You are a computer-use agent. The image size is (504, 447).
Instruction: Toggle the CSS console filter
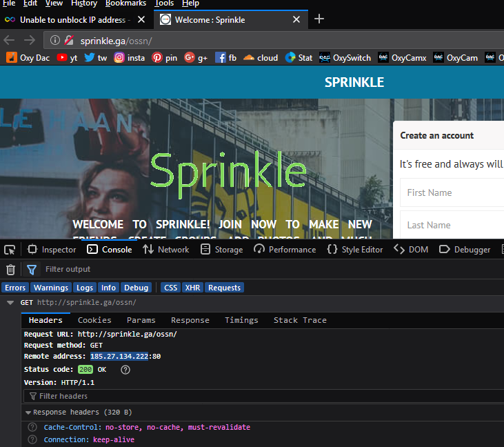click(x=171, y=288)
